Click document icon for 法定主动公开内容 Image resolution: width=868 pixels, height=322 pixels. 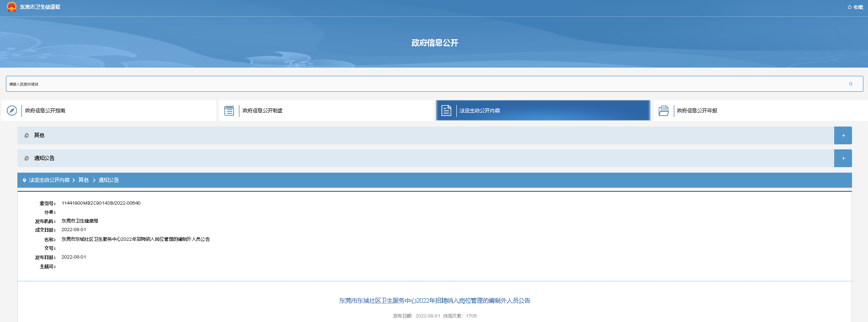446,111
